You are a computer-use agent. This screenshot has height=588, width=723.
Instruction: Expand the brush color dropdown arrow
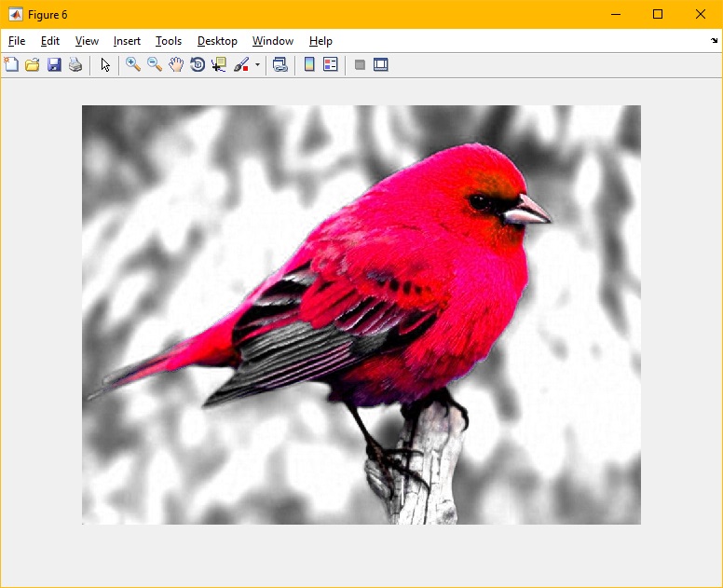pyautogui.click(x=257, y=65)
